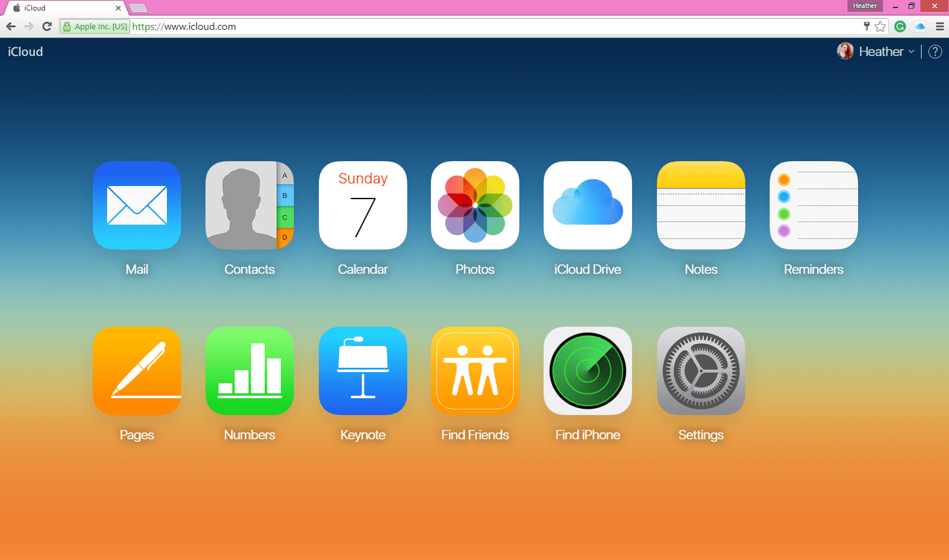Open the Notes app icon
The image size is (949, 560).
point(701,205)
